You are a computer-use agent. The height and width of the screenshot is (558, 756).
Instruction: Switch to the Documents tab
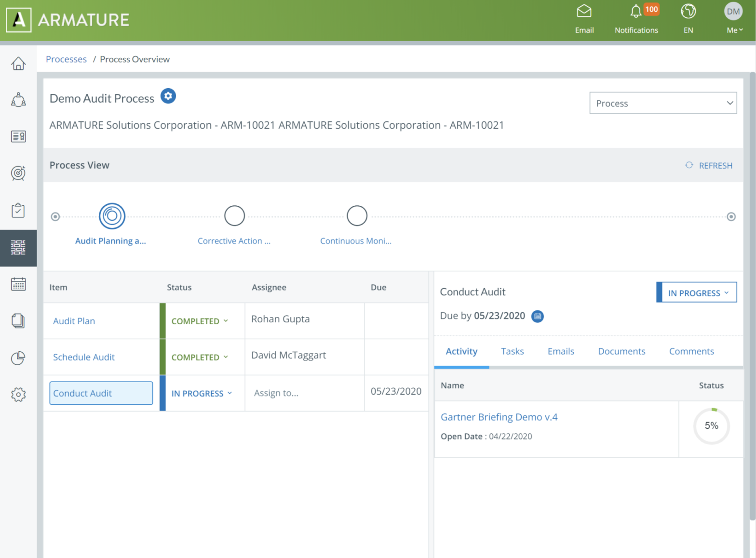(x=621, y=351)
